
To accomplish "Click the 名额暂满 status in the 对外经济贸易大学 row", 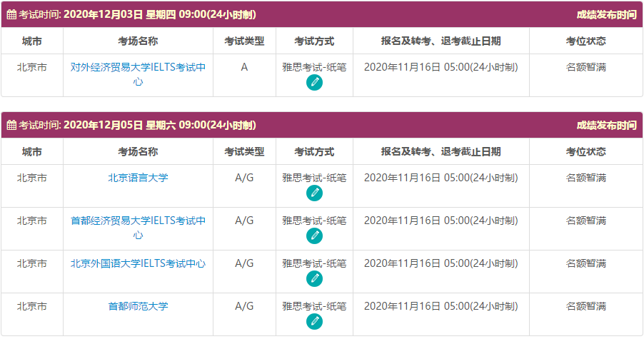I will [x=585, y=67].
